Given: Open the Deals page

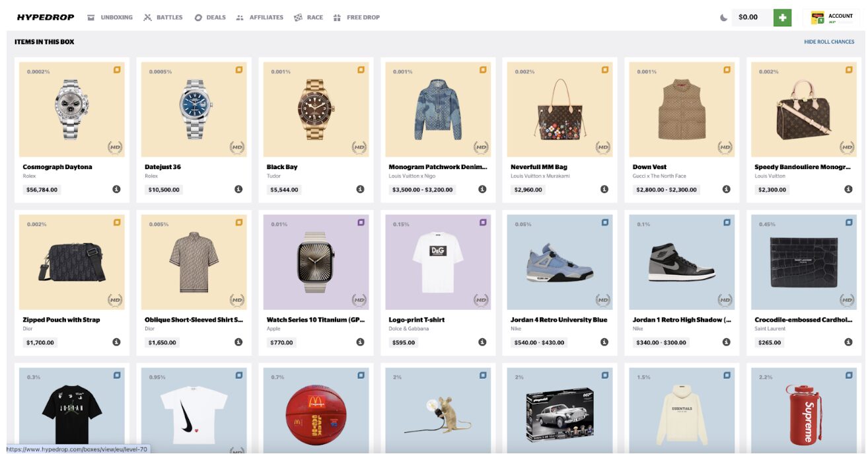Looking at the screenshot, I should pyautogui.click(x=210, y=17).
